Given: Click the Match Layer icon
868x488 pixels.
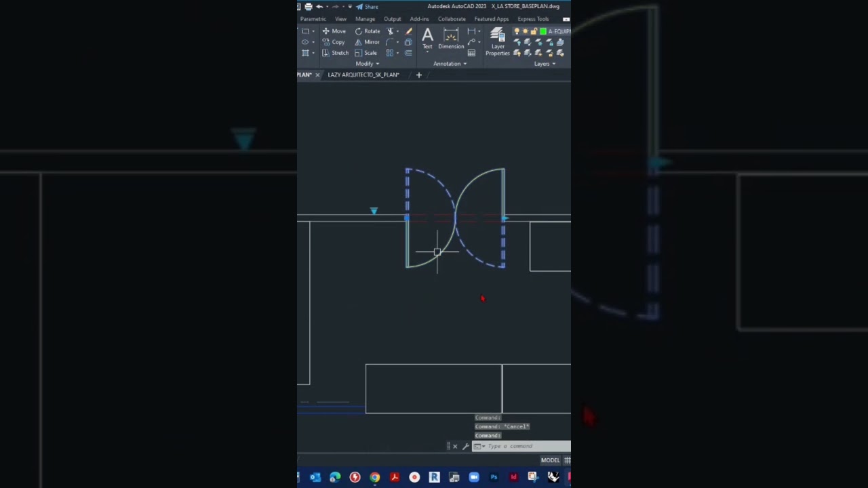Looking at the screenshot, I should click(x=560, y=52).
